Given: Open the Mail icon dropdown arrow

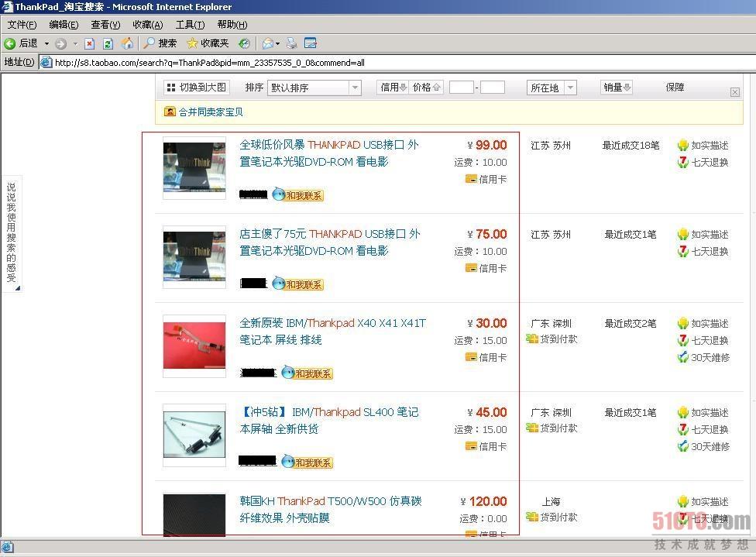Looking at the screenshot, I should click(x=278, y=44).
